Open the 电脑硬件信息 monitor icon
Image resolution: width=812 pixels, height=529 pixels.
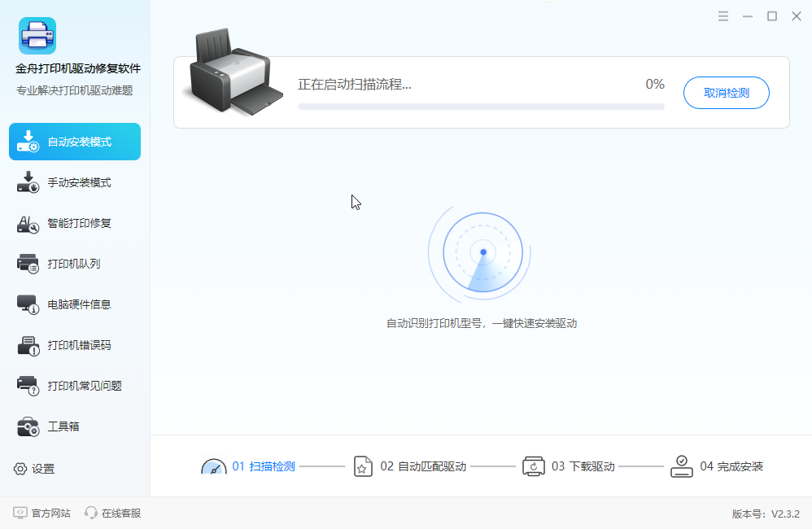tap(28, 304)
